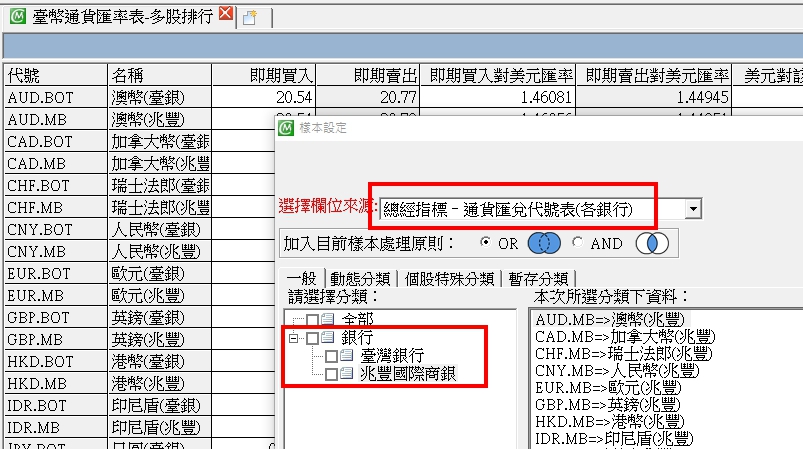Click the AUD.BOT code cell
Viewport: 803px width, 449px height.
tap(55, 97)
